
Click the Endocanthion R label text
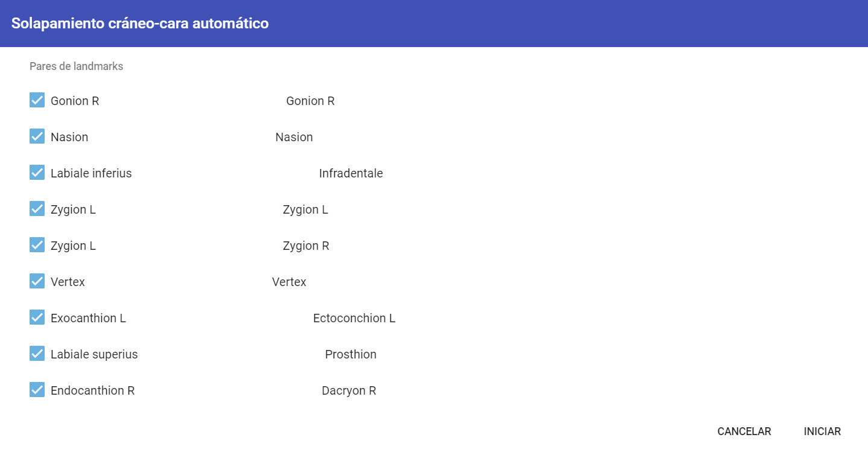(x=92, y=391)
